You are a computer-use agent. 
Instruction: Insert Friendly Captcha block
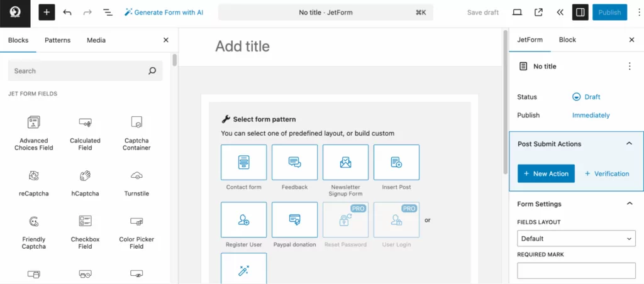point(34,232)
